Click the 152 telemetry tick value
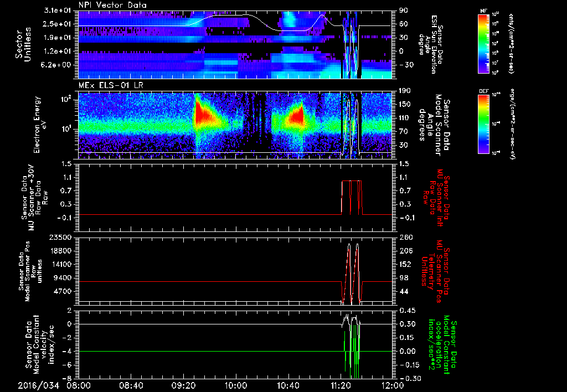Viewport: 567px width, 392px height. 405,264
